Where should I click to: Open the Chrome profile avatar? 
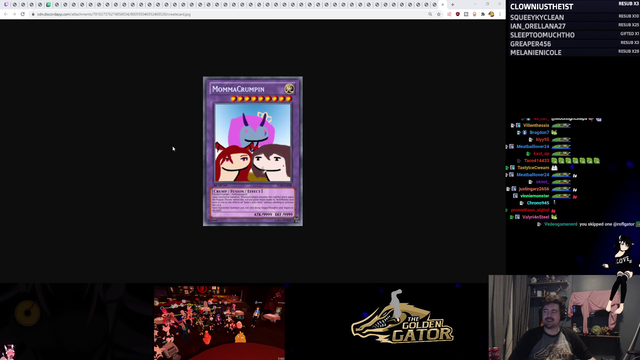[491, 14]
